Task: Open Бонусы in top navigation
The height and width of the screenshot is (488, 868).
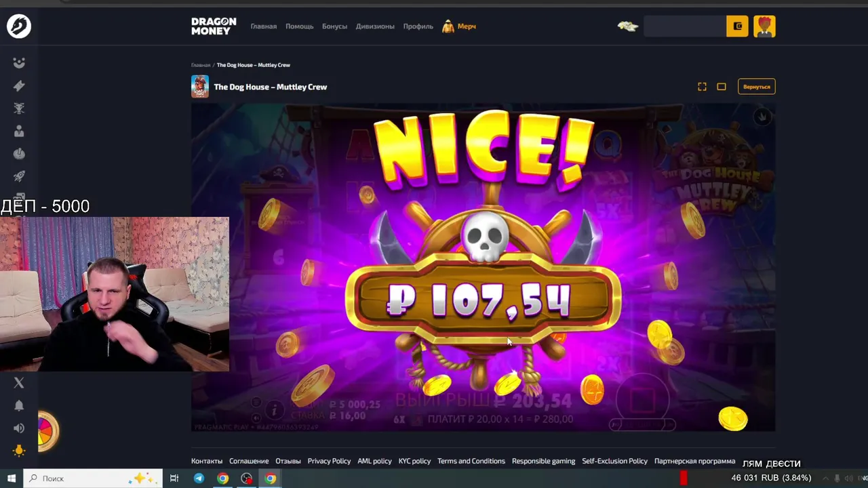Action: [334, 26]
